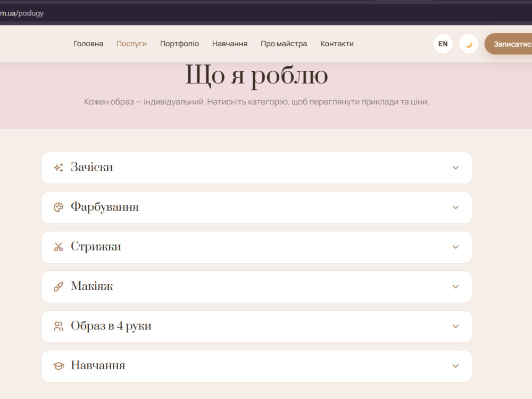The height and width of the screenshot is (399, 532).
Task: Click the scissors icon beside Стрижки
Action: coord(59,247)
